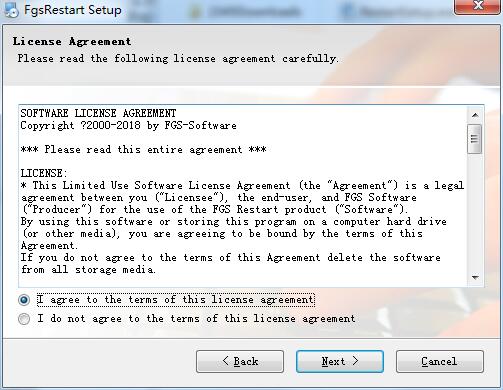Click the license text scroll up arrow
Image resolution: width=503 pixels, height=390 pixels.
(475, 115)
